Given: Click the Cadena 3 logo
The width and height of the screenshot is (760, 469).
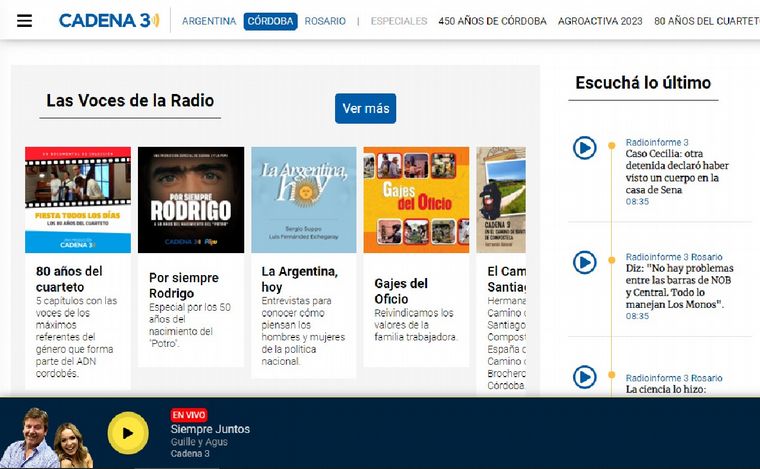Looking at the screenshot, I should pos(108,21).
